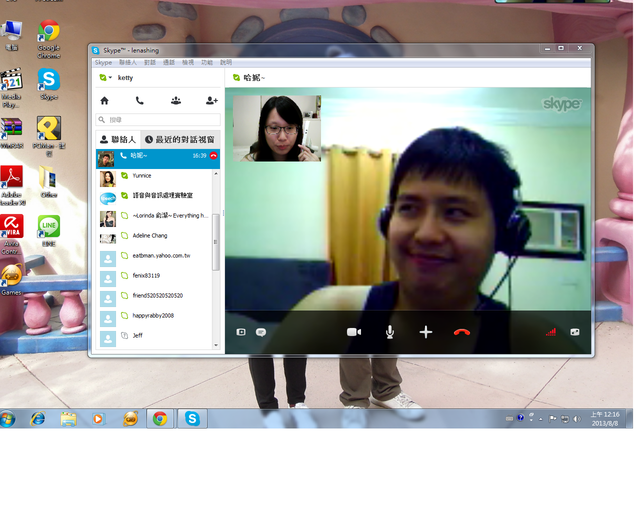Click the self-preview webcam thumbnail
640x512 pixels.
(x=277, y=129)
